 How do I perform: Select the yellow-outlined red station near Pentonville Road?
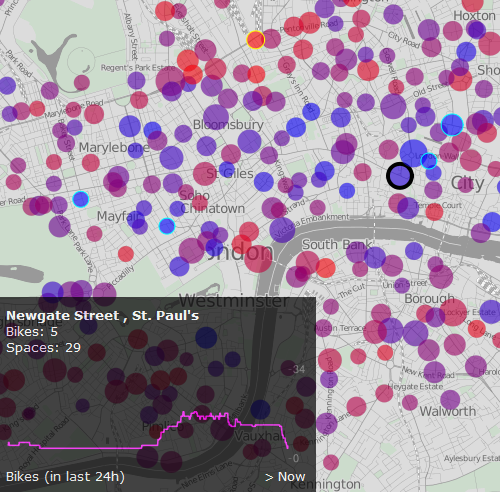coord(256,40)
